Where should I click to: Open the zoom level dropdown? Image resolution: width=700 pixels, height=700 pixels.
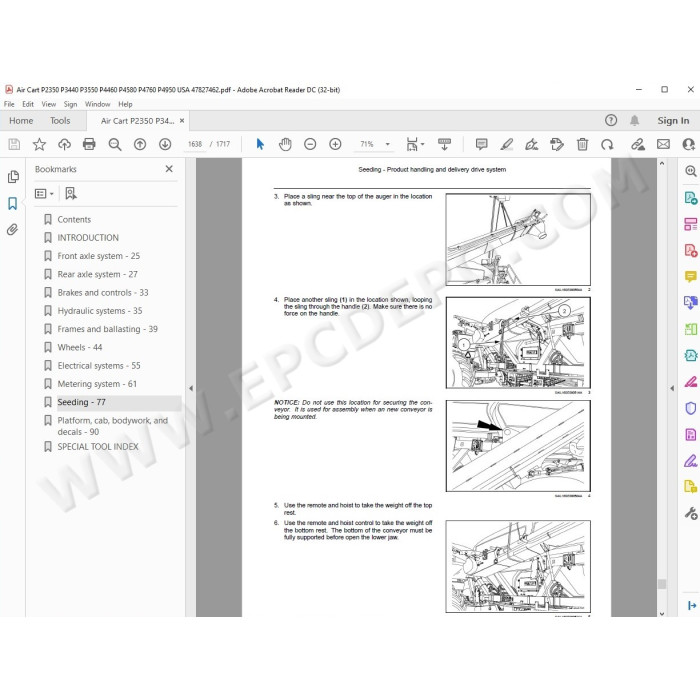[388, 144]
